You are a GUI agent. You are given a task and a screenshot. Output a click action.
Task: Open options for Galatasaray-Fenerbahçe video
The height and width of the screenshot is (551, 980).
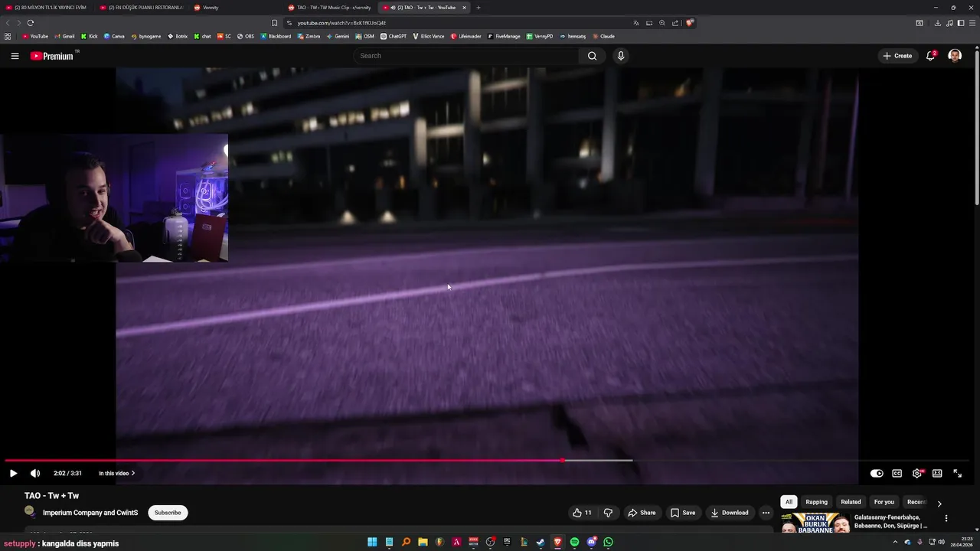(x=946, y=518)
